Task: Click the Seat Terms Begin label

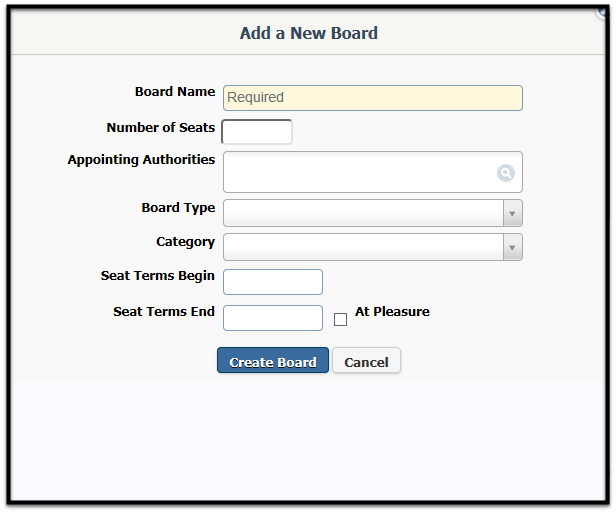Action: click(158, 276)
